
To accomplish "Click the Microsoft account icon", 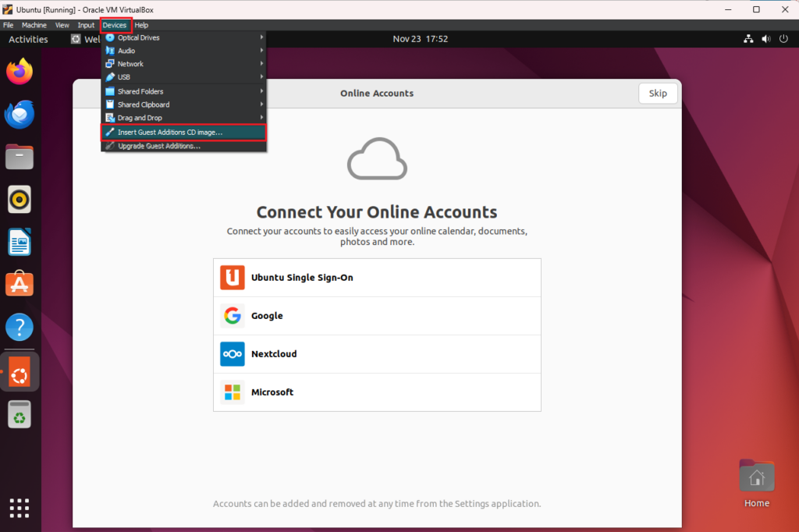I will [232, 392].
